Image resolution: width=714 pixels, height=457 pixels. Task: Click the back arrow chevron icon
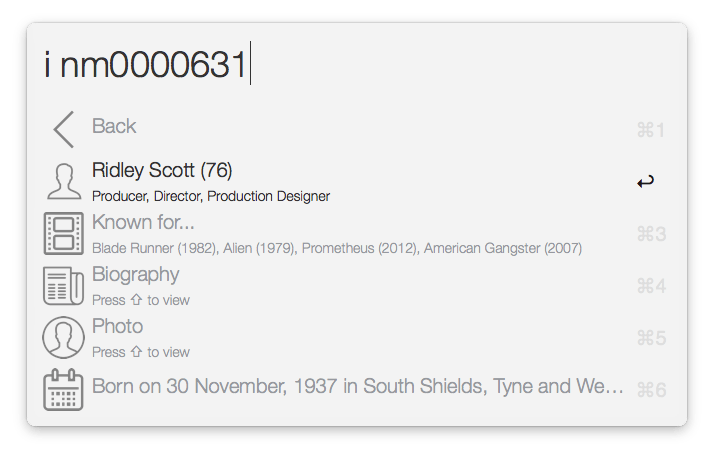63,130
